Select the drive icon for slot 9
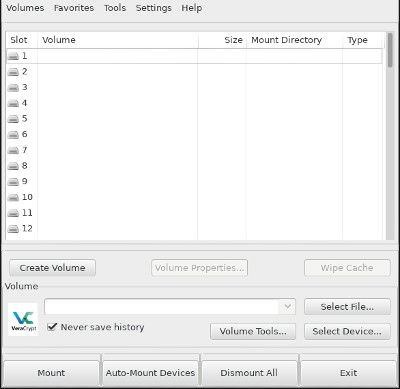 pyautogui.click(x=13, y=181)
